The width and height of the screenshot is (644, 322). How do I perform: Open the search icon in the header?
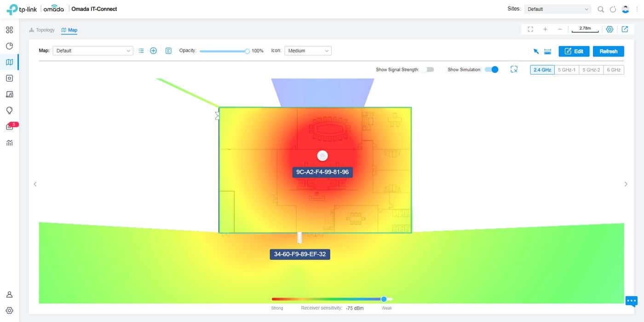tap(601, 9)
